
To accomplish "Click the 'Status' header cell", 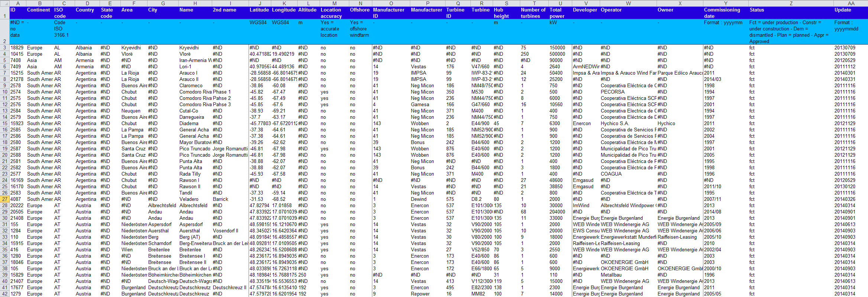I will pyautogui.click(x=791, y=13).
